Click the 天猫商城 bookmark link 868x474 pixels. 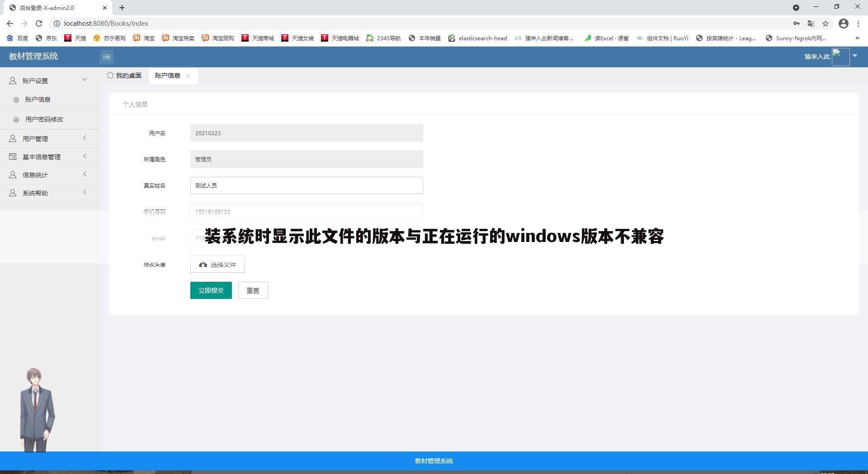click(258, 38)
